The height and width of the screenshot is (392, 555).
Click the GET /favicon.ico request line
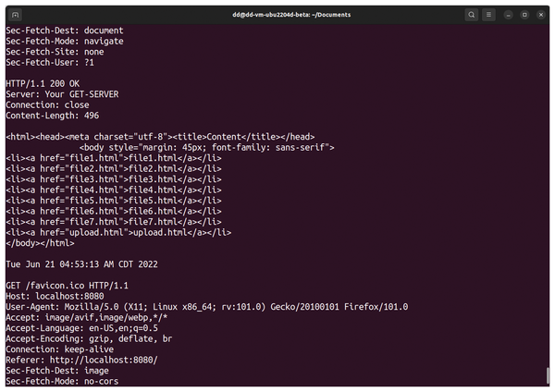pyautogui.click(x=67, y=286)
